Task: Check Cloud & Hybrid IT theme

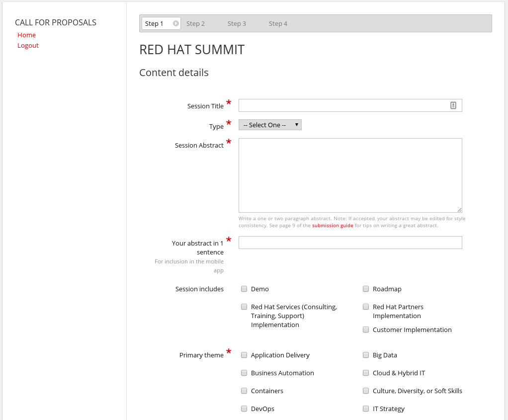Action: click(366, 373)
